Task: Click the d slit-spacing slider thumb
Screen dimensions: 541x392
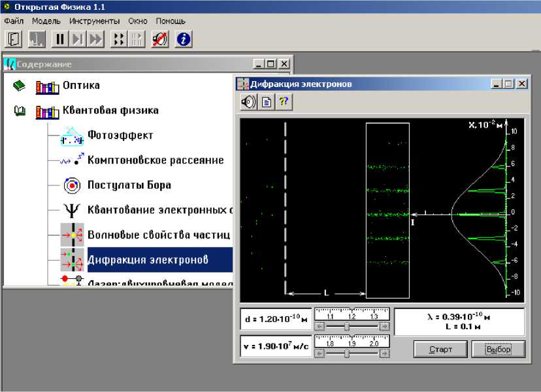Action: pos(346,327)
